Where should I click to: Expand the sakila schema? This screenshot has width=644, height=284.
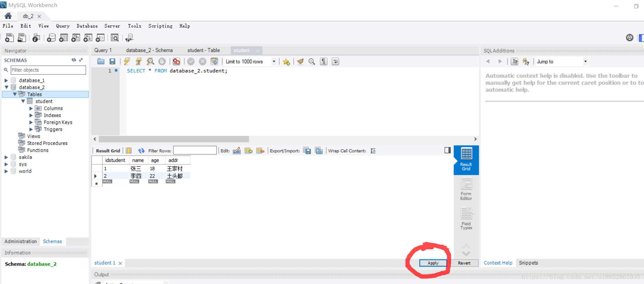tap(6, 157)
